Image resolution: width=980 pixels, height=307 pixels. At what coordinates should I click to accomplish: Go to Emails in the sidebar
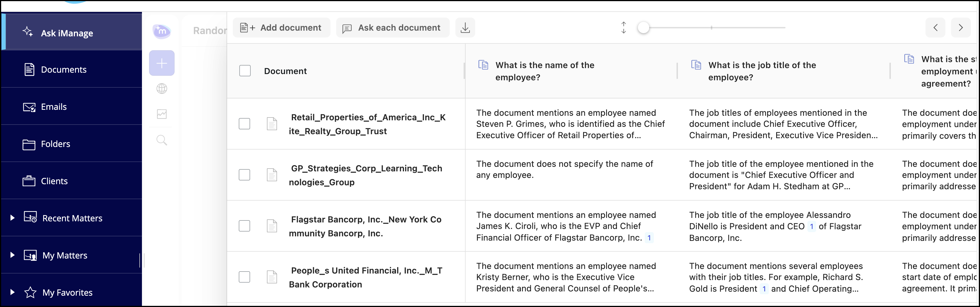54,107
